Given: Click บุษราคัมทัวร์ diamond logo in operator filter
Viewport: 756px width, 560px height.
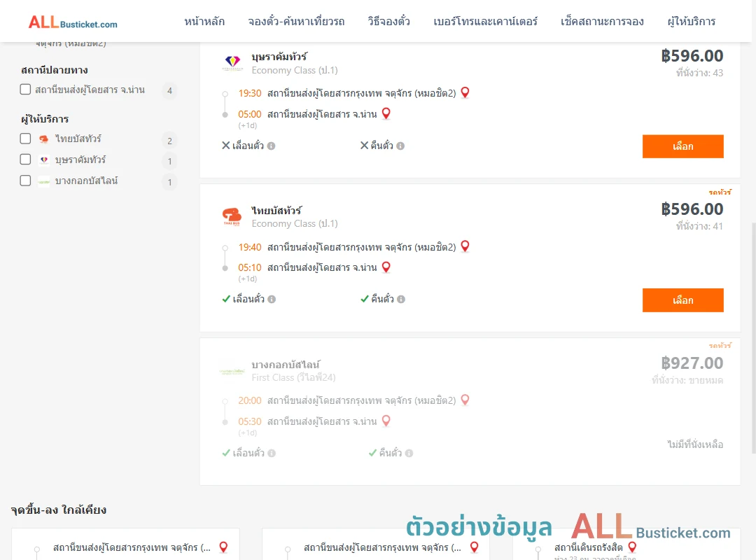Looking at the screenshot, I should click(x=44, y=160).
